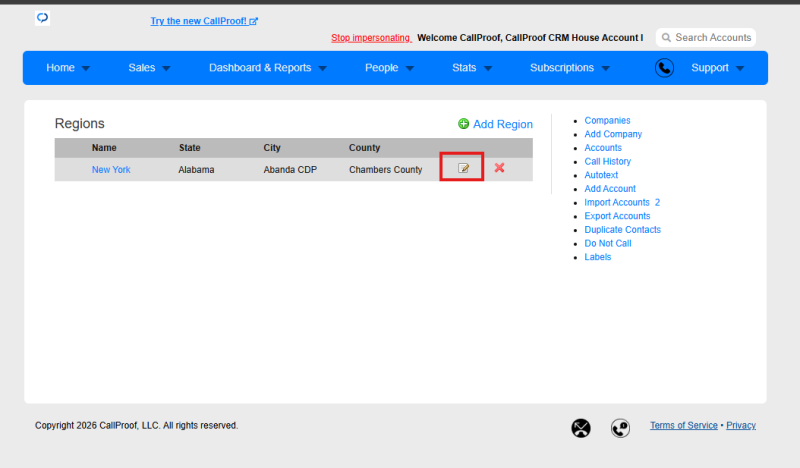Open Autotext sidebar link
The height and width of the screenshot is (468, 800).
601,175
